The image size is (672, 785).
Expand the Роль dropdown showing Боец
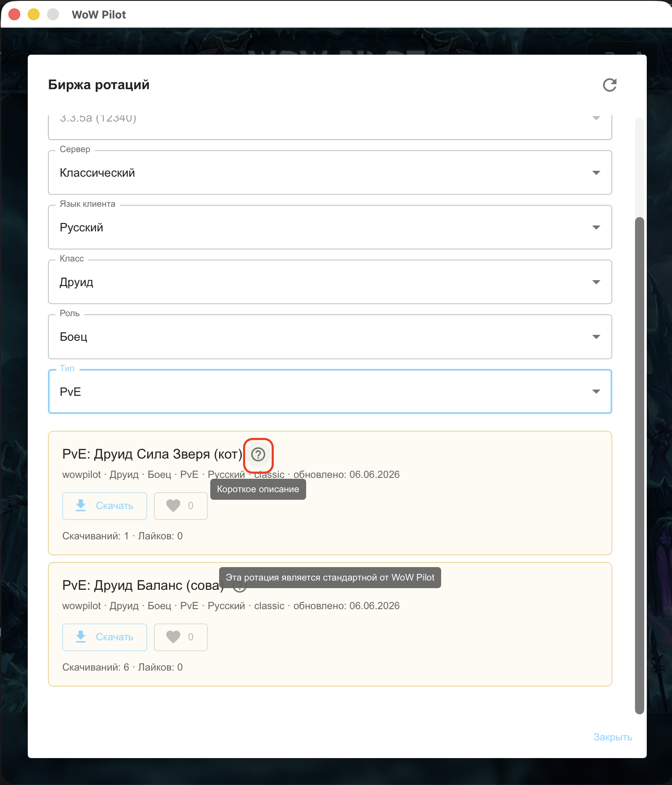330,337
